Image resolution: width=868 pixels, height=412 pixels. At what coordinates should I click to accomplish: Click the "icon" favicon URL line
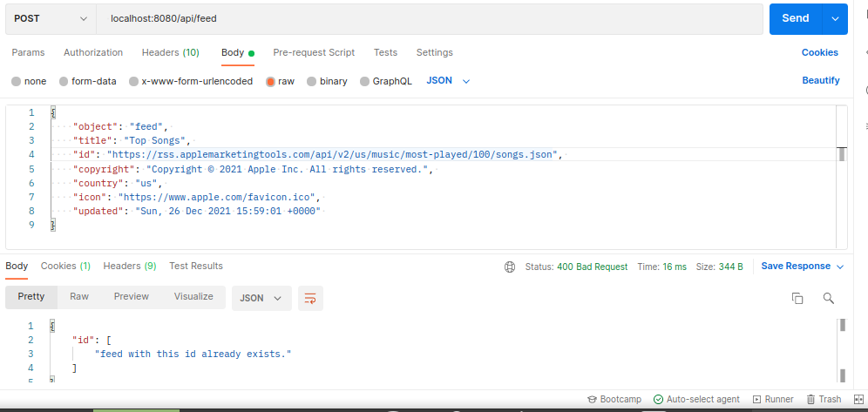(196, 197)
